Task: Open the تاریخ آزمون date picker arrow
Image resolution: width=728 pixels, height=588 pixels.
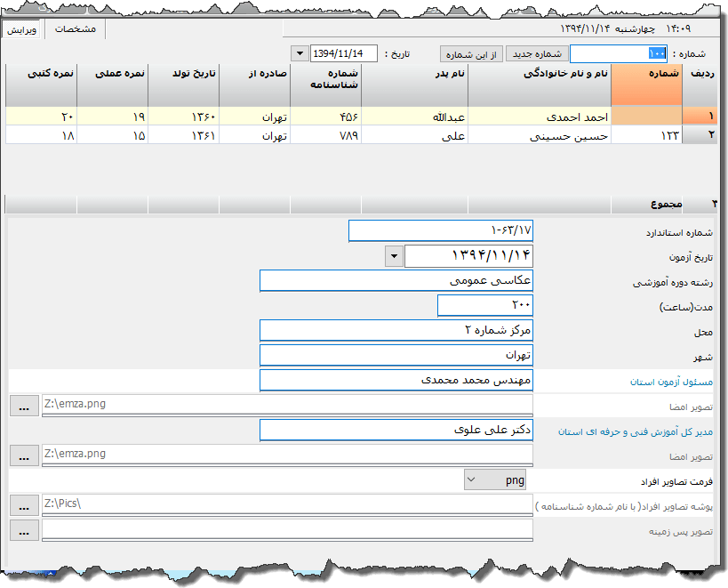Action: click(393, 256)
